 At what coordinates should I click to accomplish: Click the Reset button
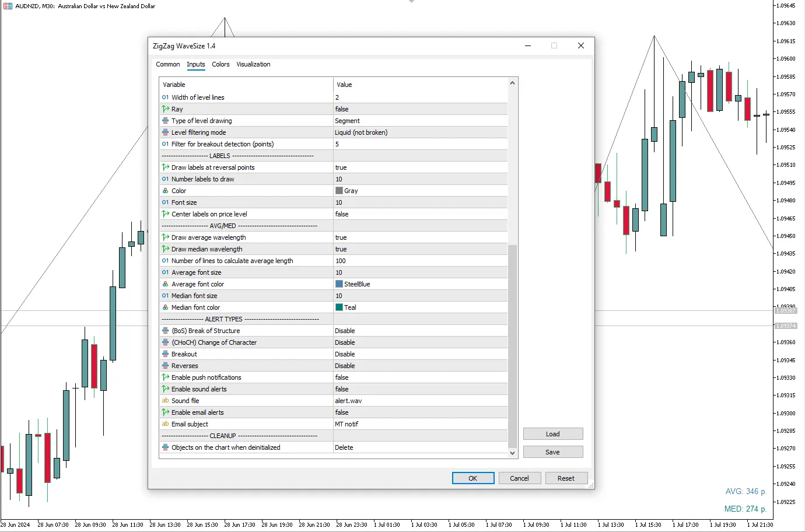(x=565, y=478)
